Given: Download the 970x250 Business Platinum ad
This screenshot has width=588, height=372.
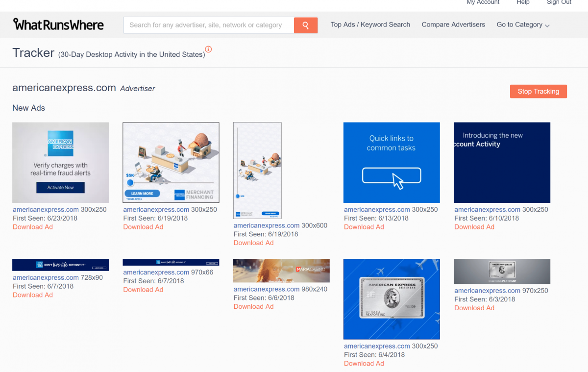Looking at the screenshot, I should pos(474,308).
